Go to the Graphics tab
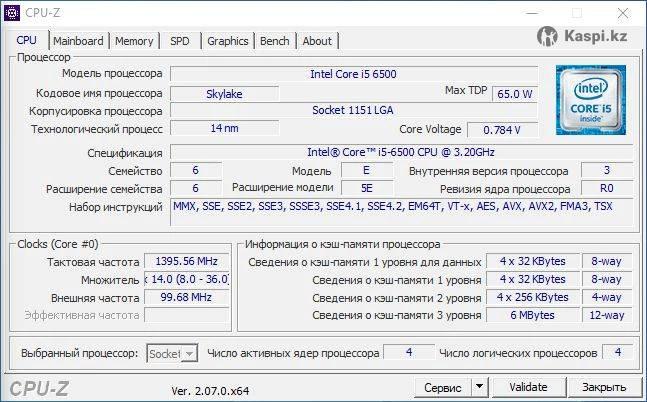 [227, 41]
